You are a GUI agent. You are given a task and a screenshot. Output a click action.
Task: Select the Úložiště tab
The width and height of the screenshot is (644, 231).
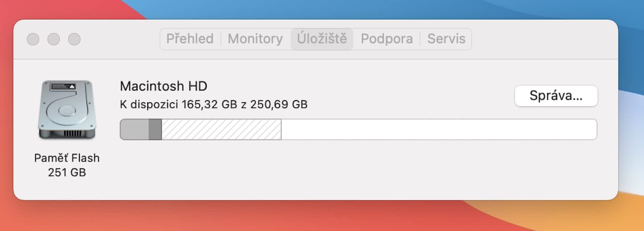click(x=322, y=39)
